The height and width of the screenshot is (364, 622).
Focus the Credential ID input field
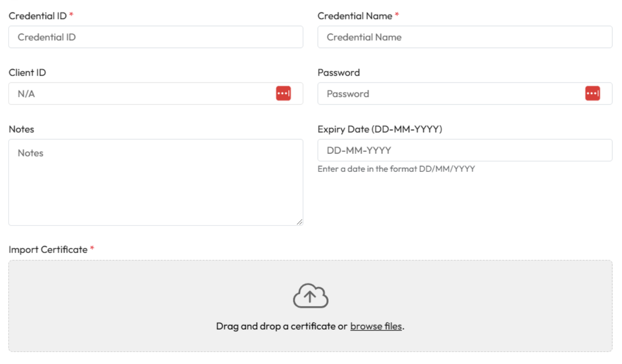click(155, 37)
